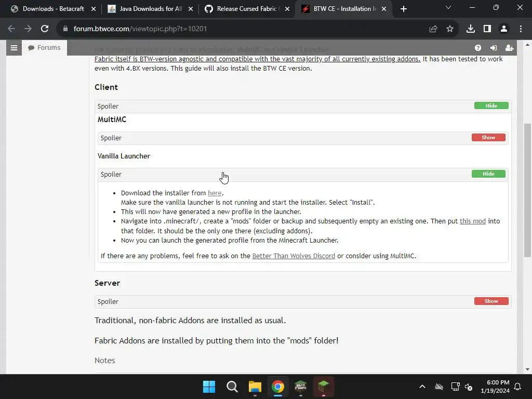
Task: Open the forum hamburger menu
Action: [14, 48]
